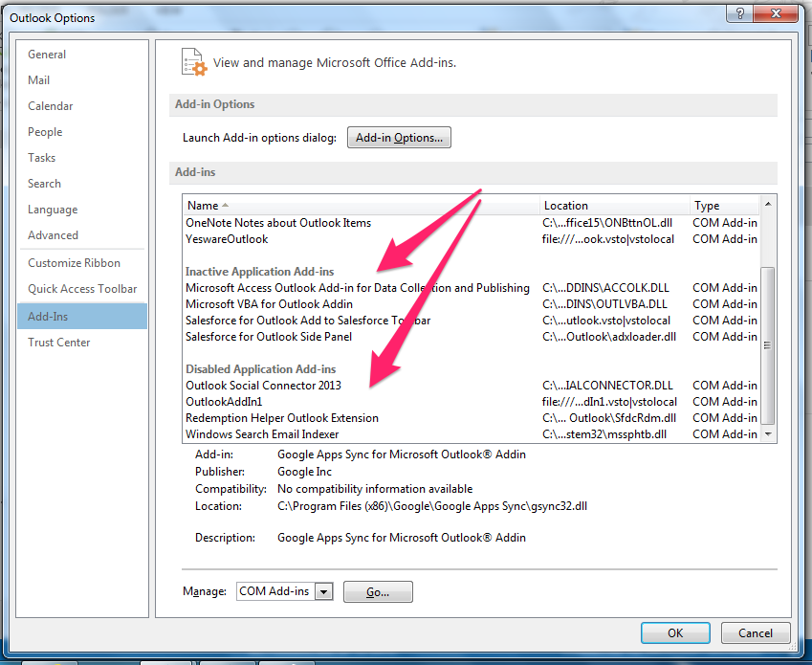This screenshot has height=665, width=812.
Task: Sort add-ins by Location column header
Action: [x=615, y=206]
